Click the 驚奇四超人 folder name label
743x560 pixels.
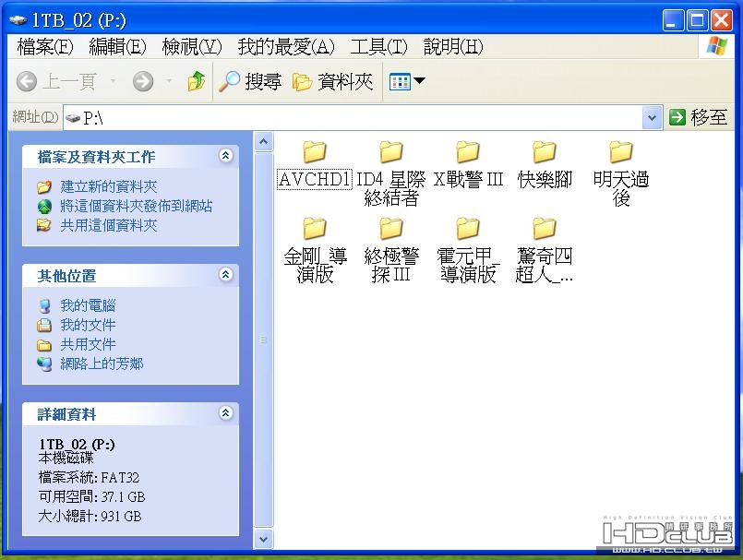pos(545,266)
